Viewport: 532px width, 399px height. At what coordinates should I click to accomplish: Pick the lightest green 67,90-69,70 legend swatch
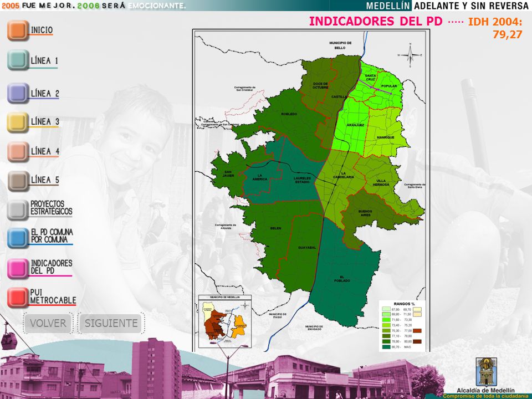click(x=386, y=309)
